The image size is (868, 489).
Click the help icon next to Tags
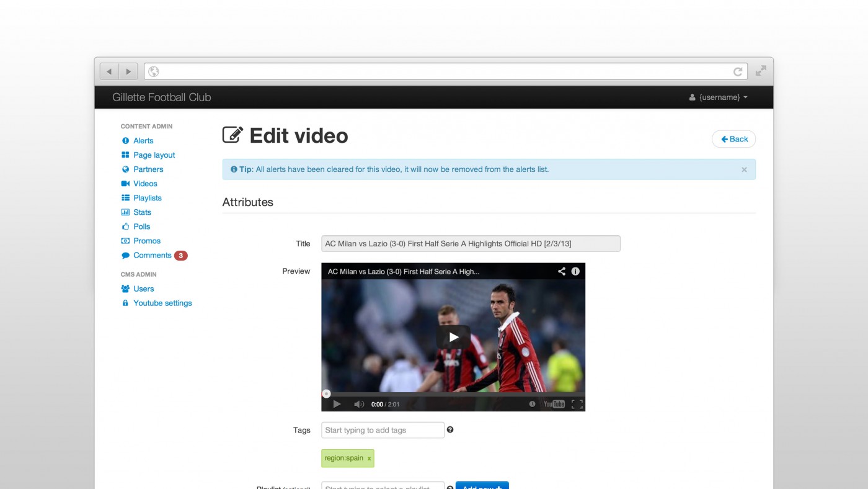click(x=450, y=429)
